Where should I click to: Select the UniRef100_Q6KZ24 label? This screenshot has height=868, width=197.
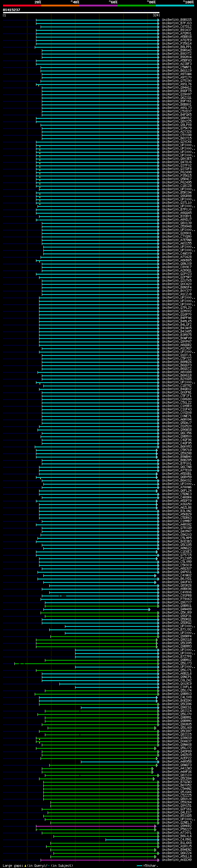(x=177, y=853)
